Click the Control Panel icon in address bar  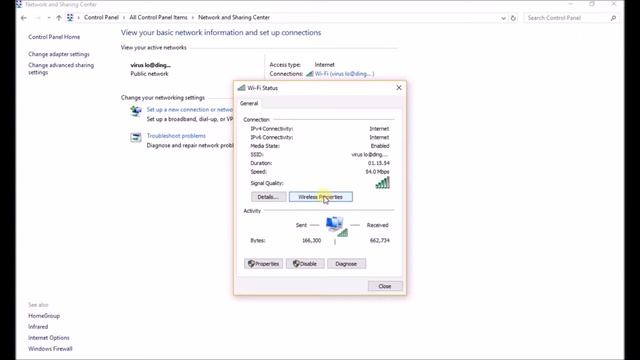click(x=70, y=18)
